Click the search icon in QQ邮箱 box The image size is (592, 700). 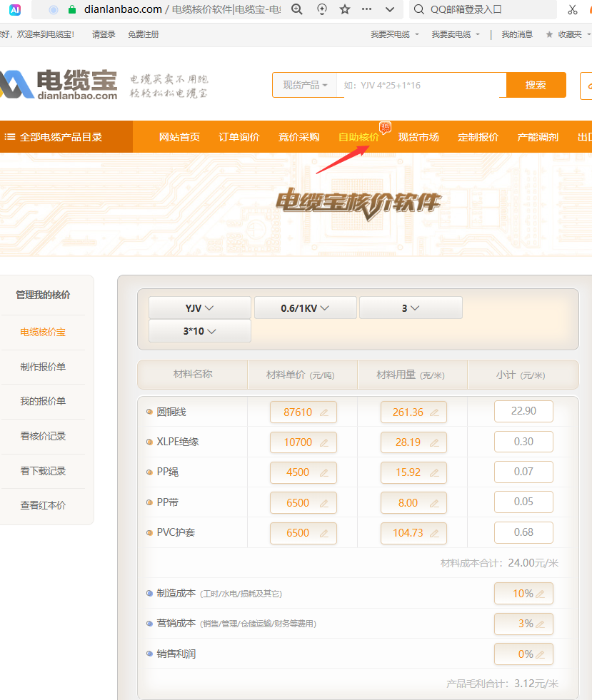(x=418, y=9)
